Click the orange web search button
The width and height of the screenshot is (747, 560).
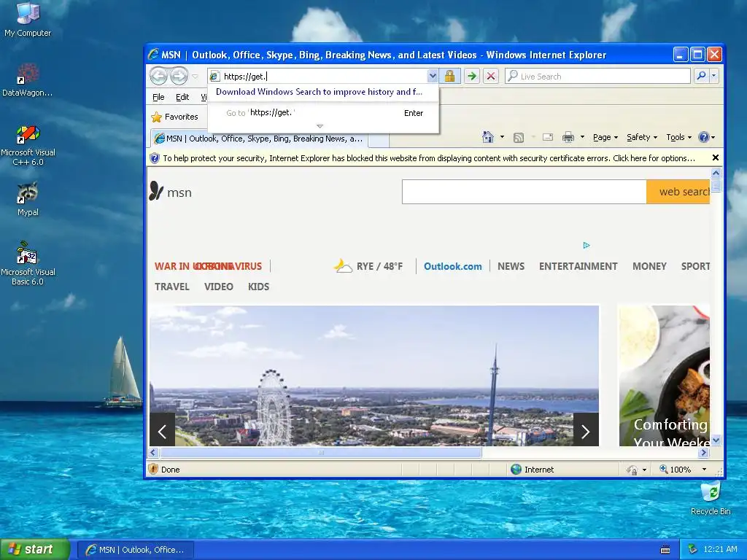[x=678, y=192]
